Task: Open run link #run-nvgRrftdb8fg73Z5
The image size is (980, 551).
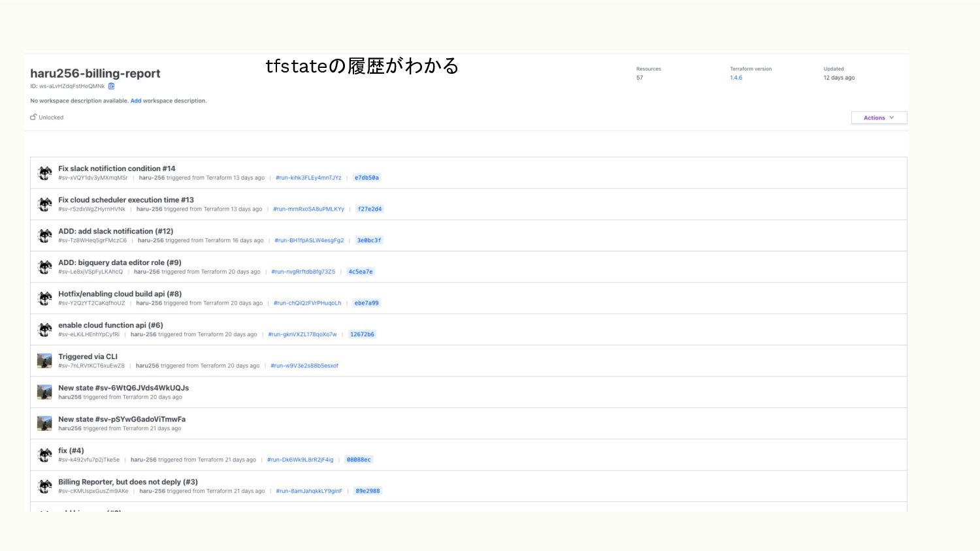Action: tap(303, 272)
